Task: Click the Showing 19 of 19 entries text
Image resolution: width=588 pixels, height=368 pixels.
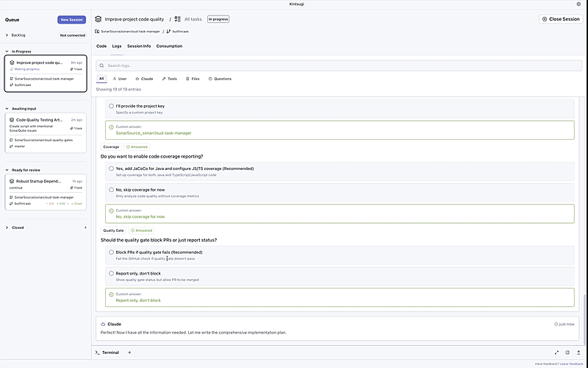Action: tap(118, 89)
